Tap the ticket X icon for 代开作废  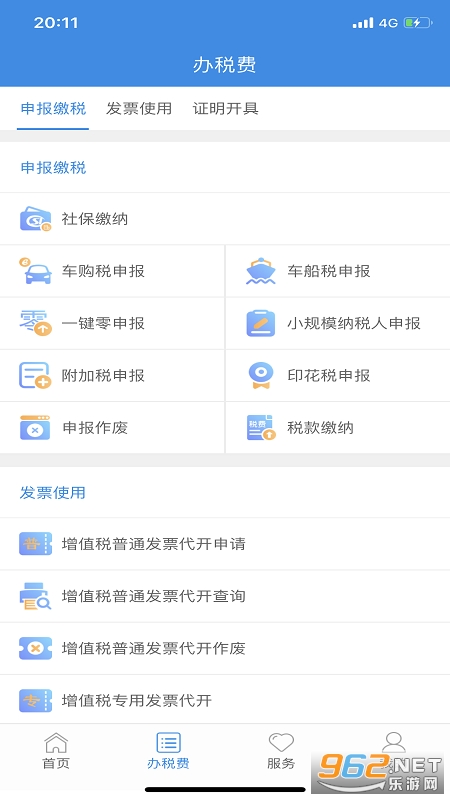(35, 648)
